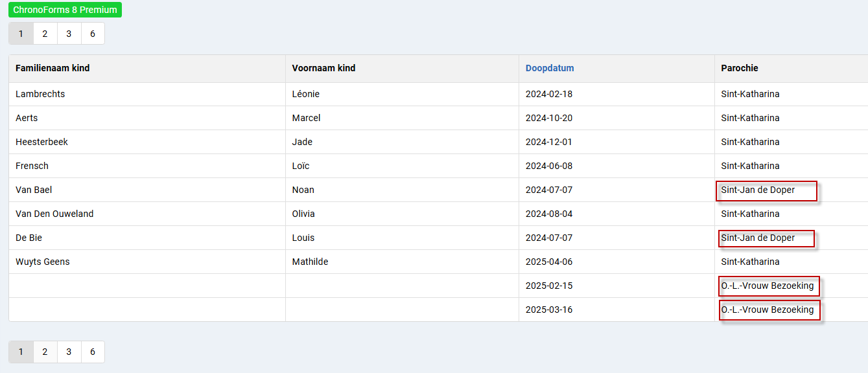868x373 pixels.
Task: Jump to page 6 in top pagination
Action: pyautogui.click(x=93, y=34)
